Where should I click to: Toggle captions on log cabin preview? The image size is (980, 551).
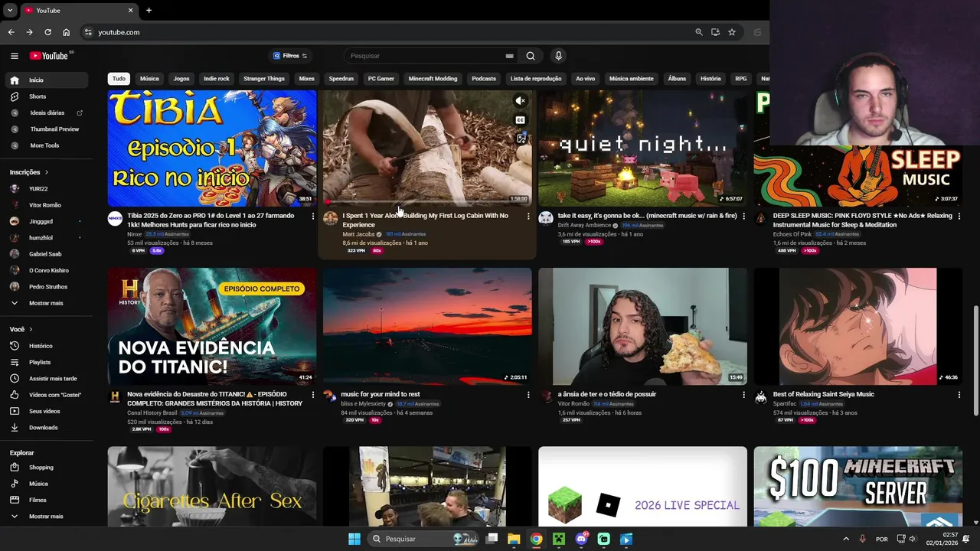520,120
